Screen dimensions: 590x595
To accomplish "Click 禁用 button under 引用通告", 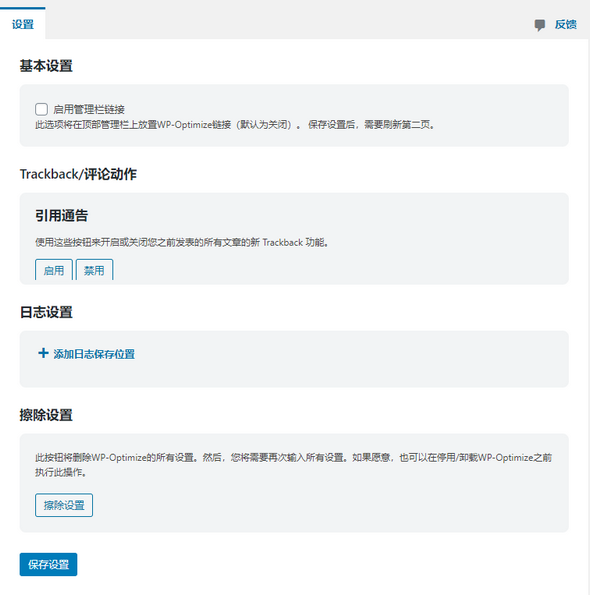I will point(94,270).
